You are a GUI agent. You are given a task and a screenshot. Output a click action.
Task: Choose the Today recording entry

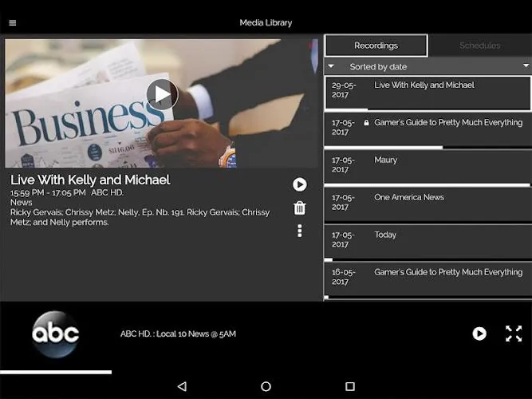pyautogui.click(x=428, y=241)
